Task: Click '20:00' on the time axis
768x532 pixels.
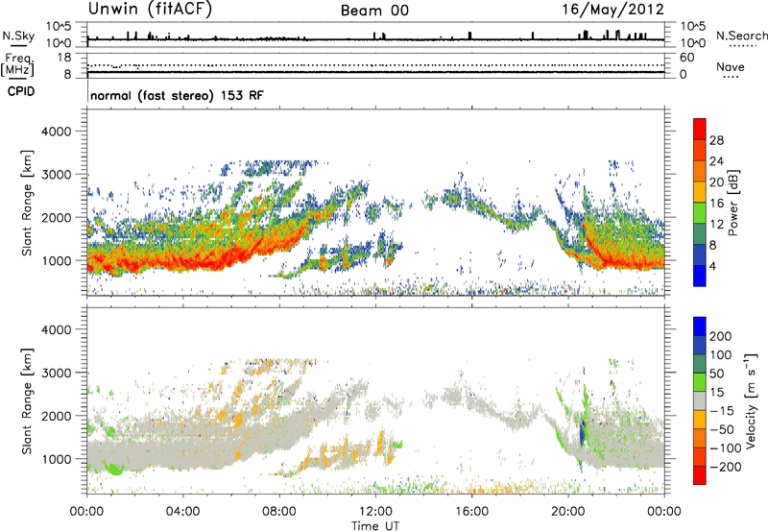Action: 568,512
